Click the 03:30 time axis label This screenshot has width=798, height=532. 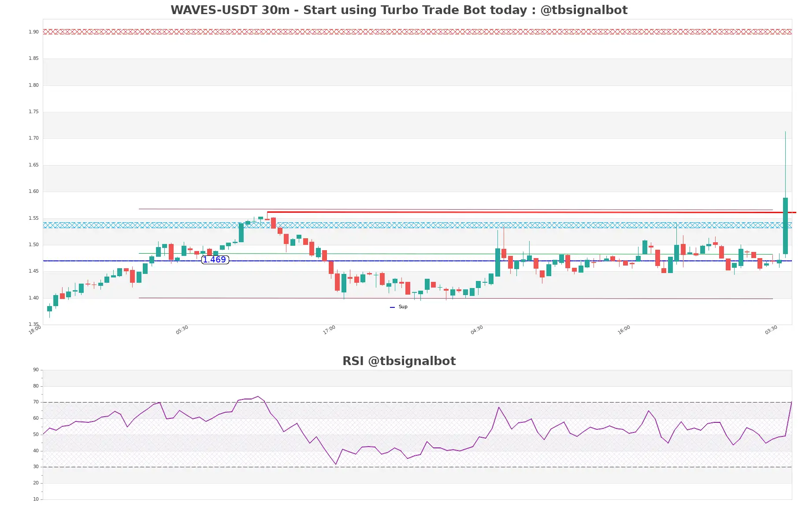click(771, 330)
